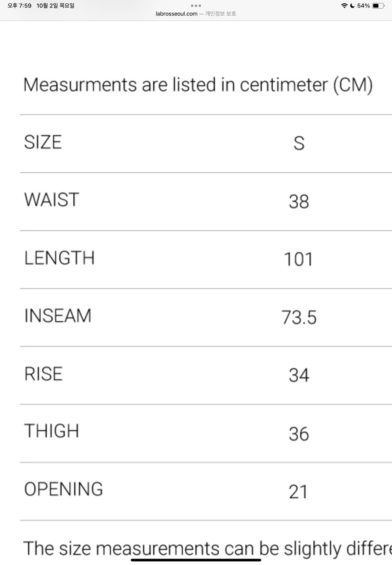Open the three-dot multitasking menu
The height and width of the screenshot is (565, 392).
tap(196, 6)
